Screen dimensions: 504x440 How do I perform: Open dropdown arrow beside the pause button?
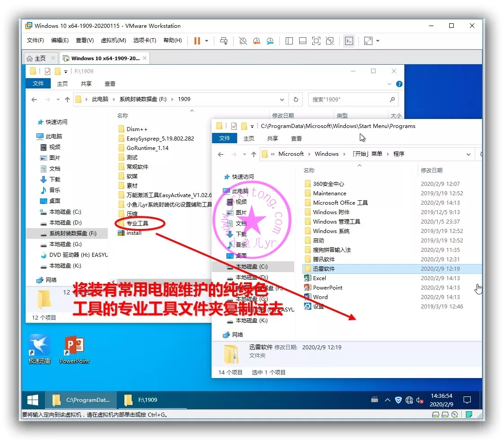coord(207,41)
